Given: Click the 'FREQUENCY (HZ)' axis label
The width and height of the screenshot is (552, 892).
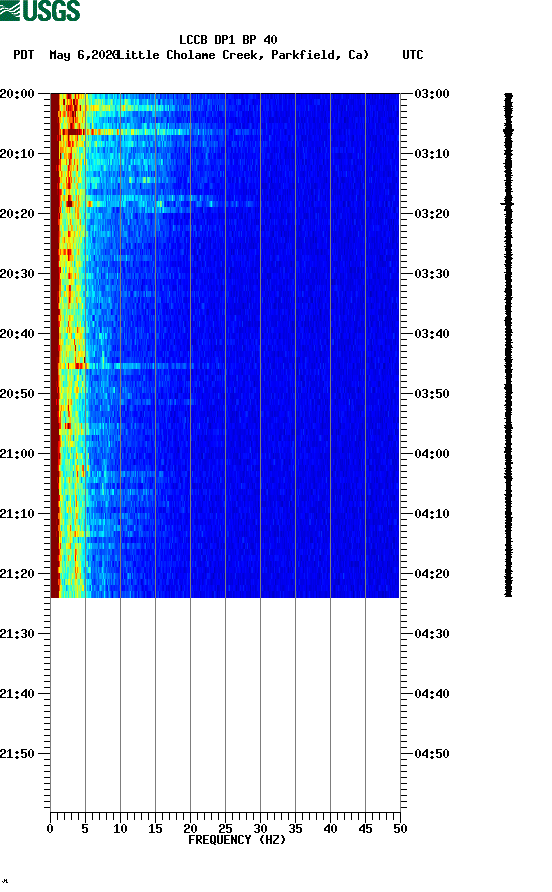Looking at the screenshot, I should [237, 840].
